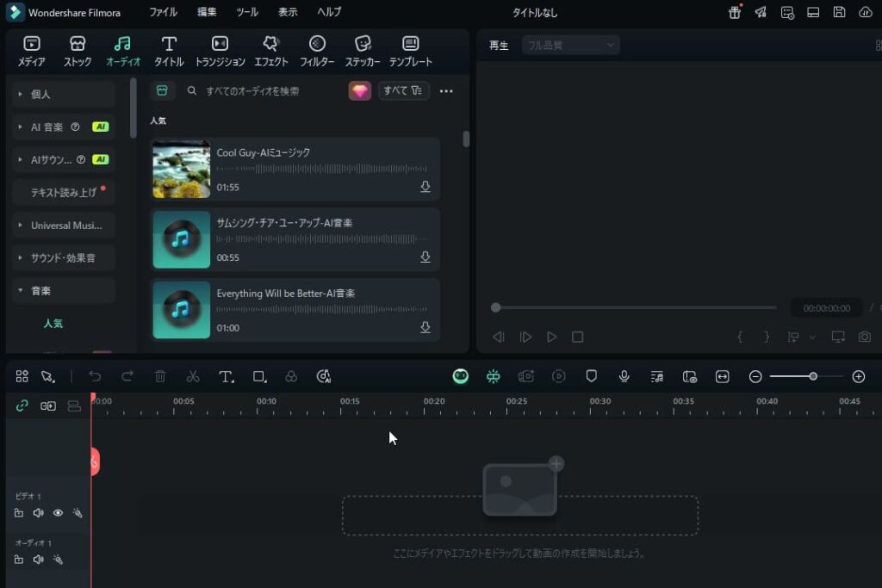
Task: Open the すべて filter dropdown
Action: click(x=403, y=90)
